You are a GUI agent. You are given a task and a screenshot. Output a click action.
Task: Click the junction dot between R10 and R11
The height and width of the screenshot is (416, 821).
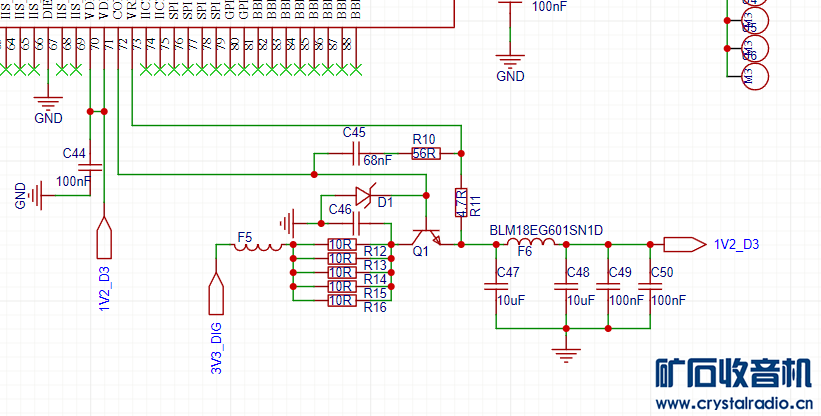[x=461, y=153]
